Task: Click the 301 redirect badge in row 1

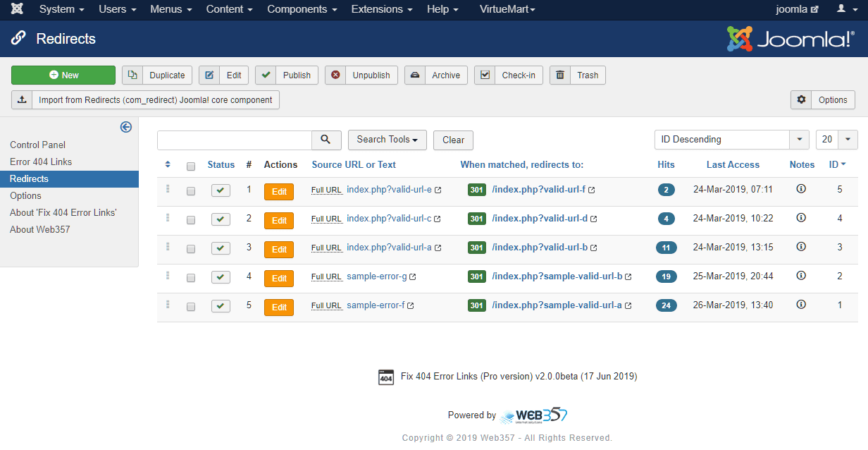Action: coord(477,190)
